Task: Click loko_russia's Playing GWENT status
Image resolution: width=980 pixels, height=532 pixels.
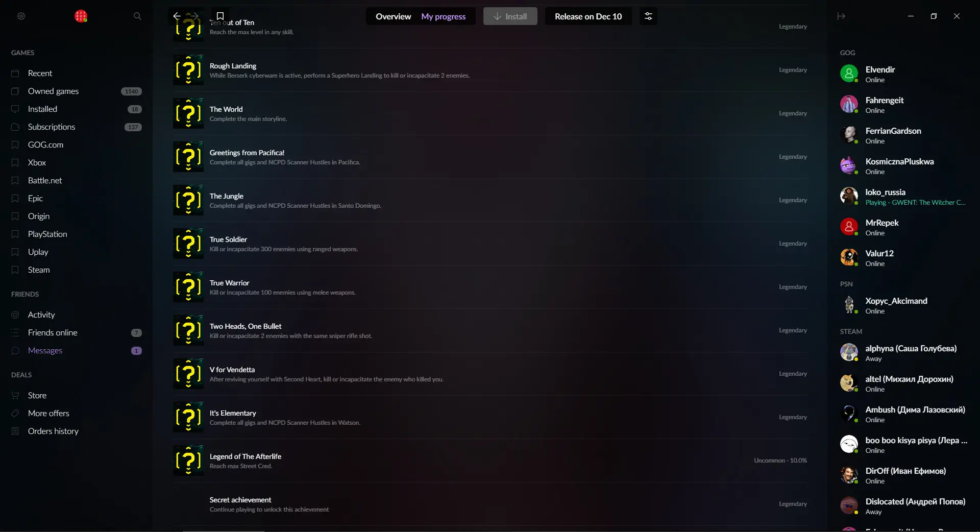Action: 915,203
